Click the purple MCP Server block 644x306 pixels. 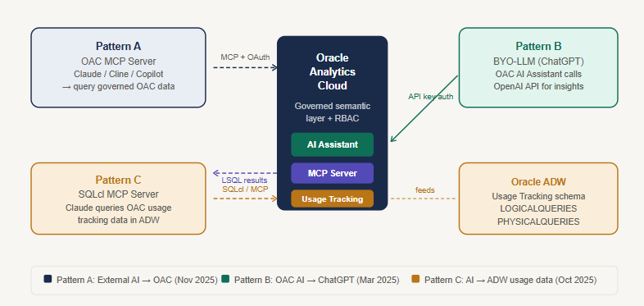tap(333, 173)
